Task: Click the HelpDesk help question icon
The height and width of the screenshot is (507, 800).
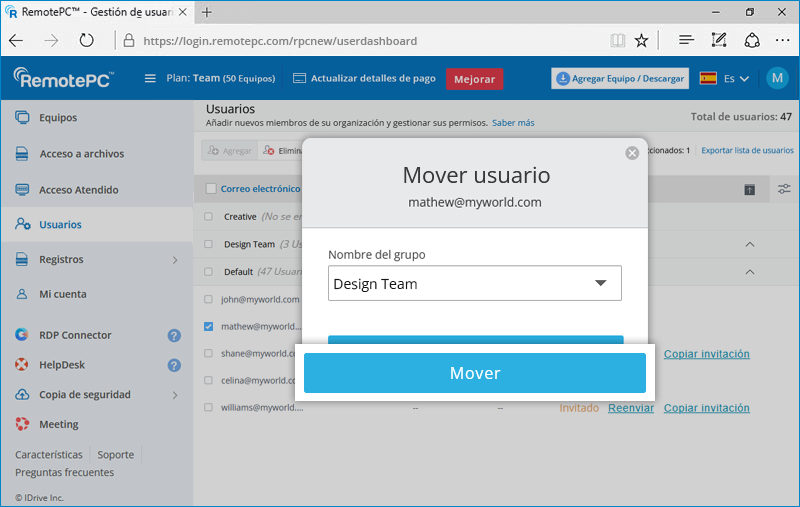Action: pyautogui.click(x=174, y=366)
